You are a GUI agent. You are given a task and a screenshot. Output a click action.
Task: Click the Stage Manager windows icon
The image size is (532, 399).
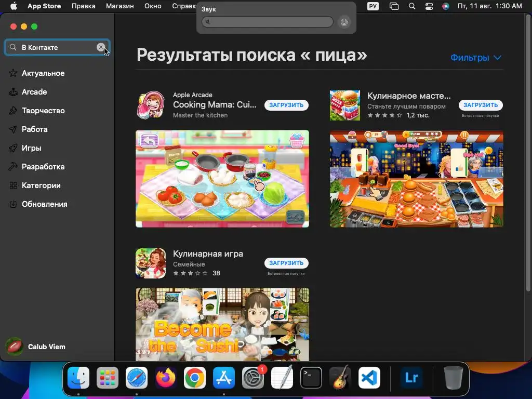point(394,6)
